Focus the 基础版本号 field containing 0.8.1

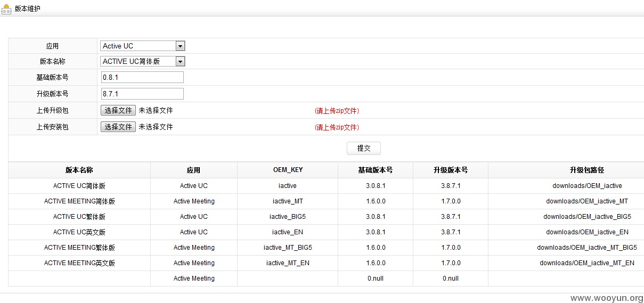pos(142,77)
